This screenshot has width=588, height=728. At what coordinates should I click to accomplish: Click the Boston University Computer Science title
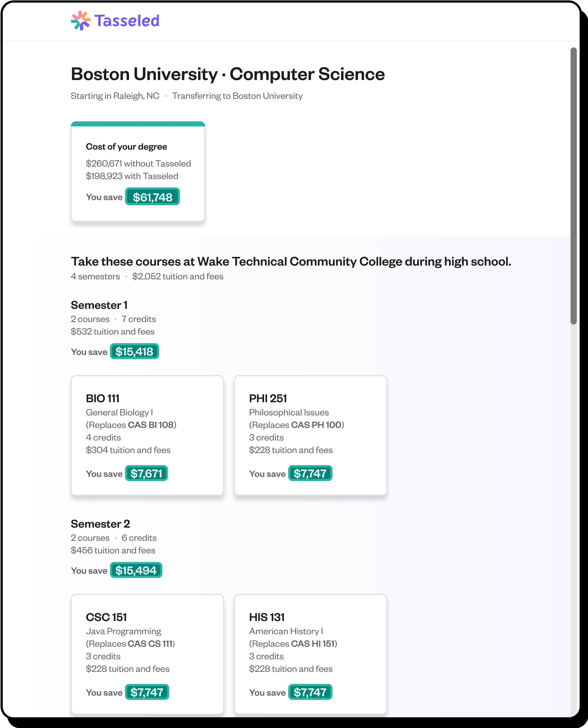coord(228,74)
